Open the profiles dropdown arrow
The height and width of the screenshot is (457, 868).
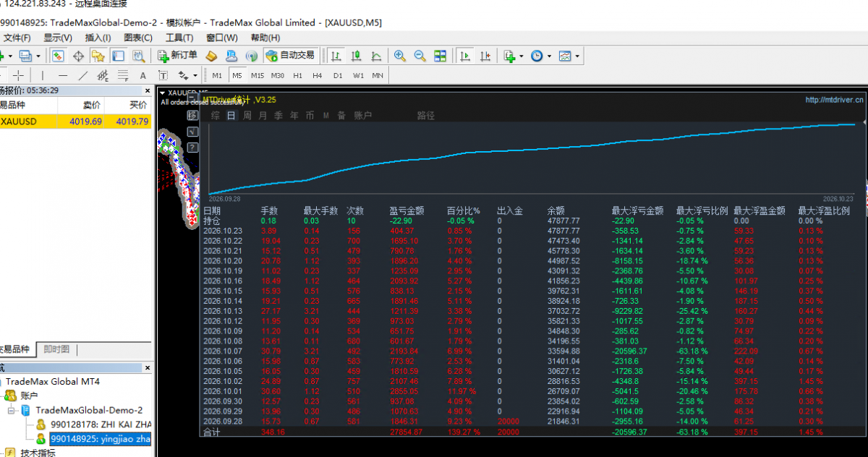[x=38, y=56]
